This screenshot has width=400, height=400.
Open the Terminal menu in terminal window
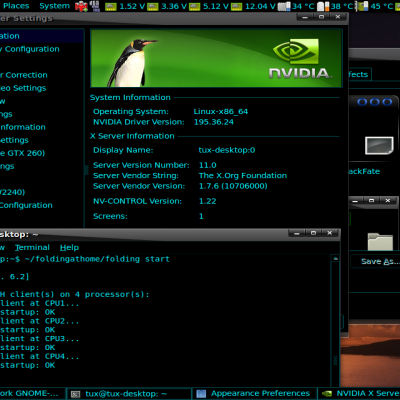coord(32,247)
